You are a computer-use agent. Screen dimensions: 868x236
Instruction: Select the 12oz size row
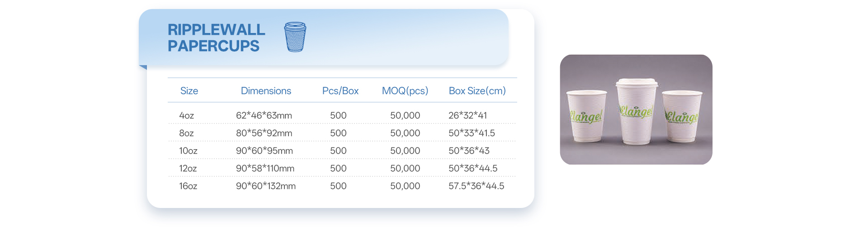point(188,168)
